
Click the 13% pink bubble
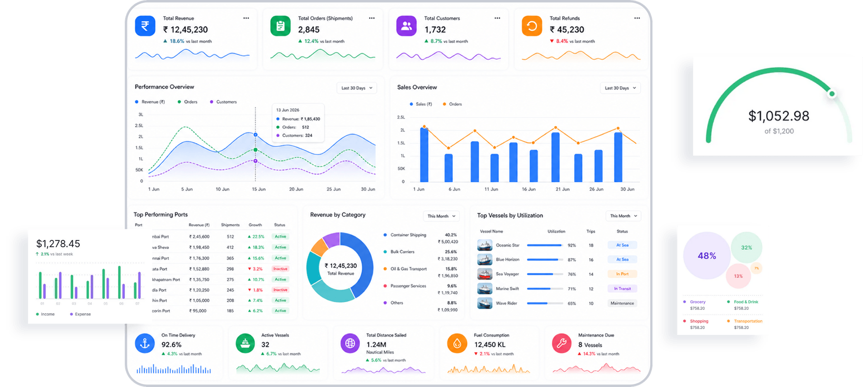click(x=738, y=276)
